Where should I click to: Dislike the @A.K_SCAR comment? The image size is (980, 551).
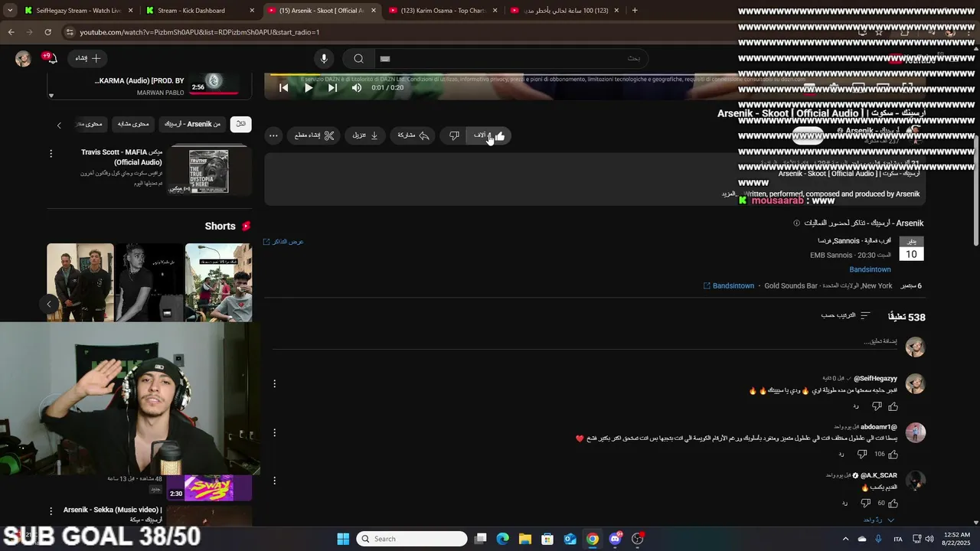click(866, 504)
